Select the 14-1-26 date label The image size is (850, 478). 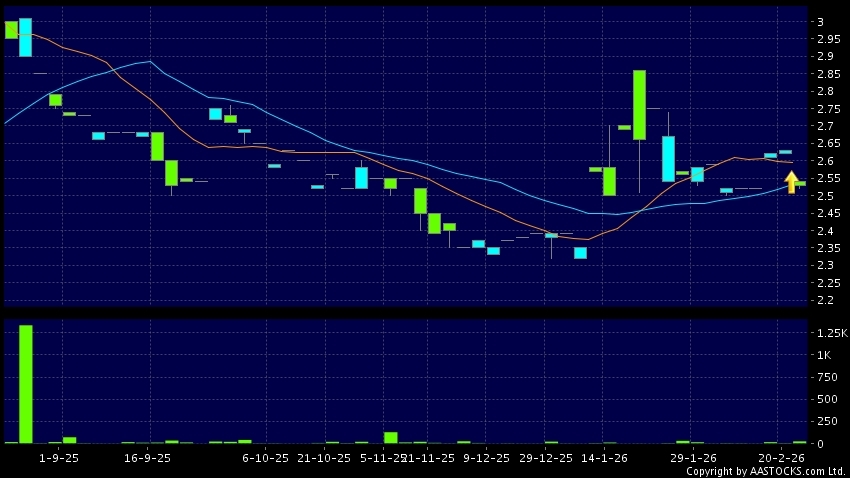605,457
